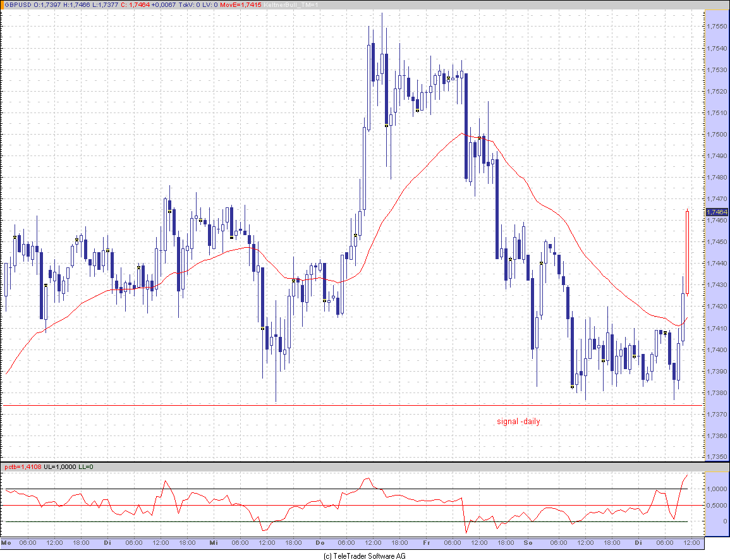The image size is (730, 560).
Task: Click the 1,7350 price axis label
Action: pos(717,457)
